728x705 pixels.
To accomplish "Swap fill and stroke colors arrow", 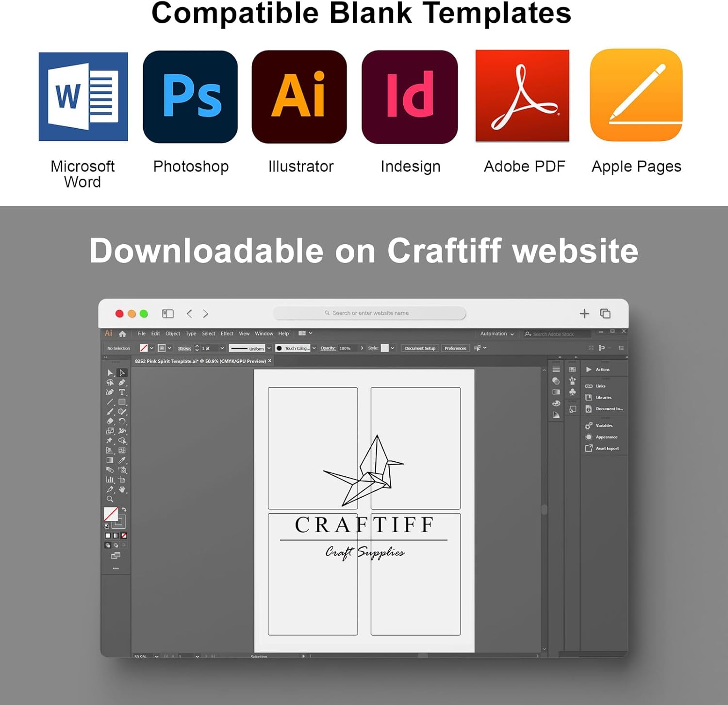I will coord(124,510).
